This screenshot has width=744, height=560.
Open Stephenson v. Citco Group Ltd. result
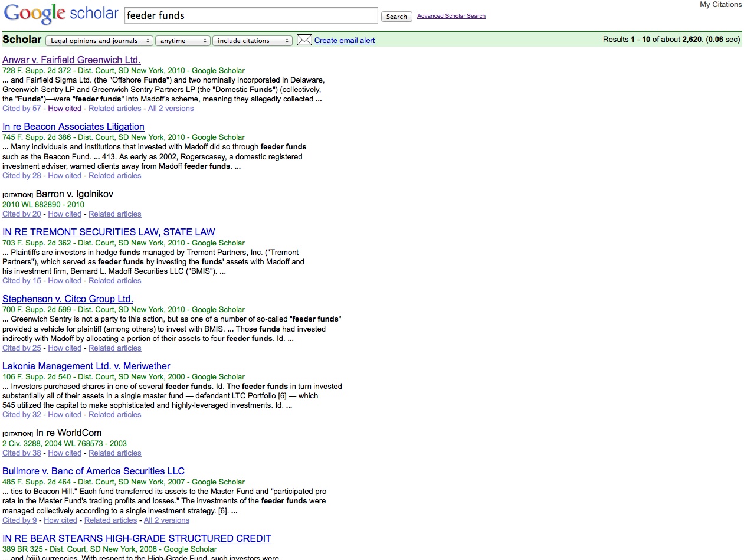[68, 299]
